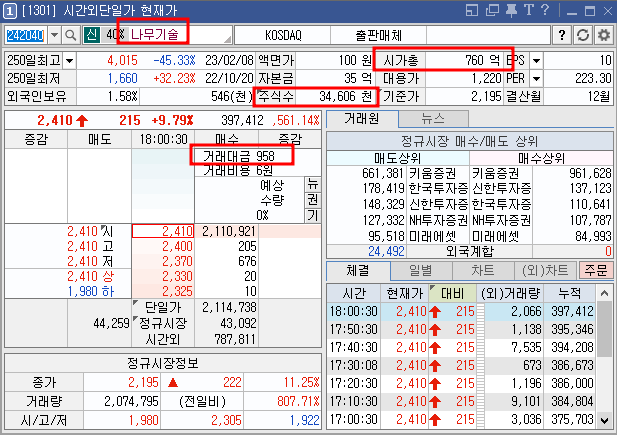Click the 2,110,921 bid quantity
The image size is (617, 435).
click(x=229, y=231)
